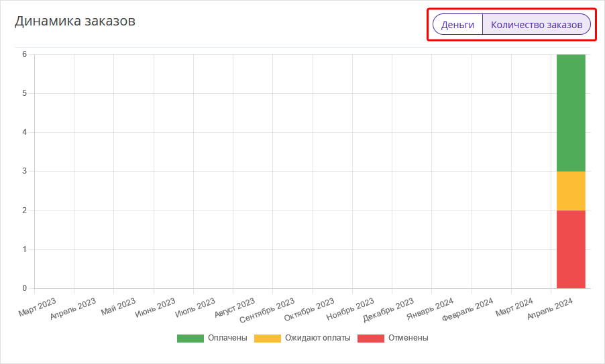Viewport: 605px width, 364px height.
Task: Toggle the Отменены legend series
Action: point(408,338)
